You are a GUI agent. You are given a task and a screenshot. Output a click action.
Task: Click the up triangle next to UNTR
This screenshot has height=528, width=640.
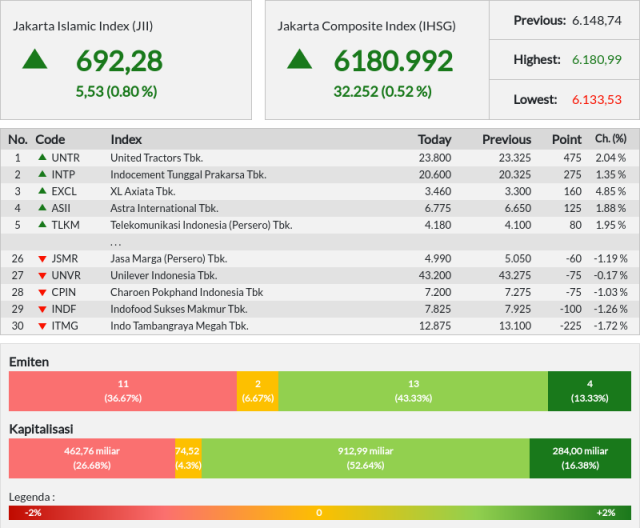coord(42,157)
